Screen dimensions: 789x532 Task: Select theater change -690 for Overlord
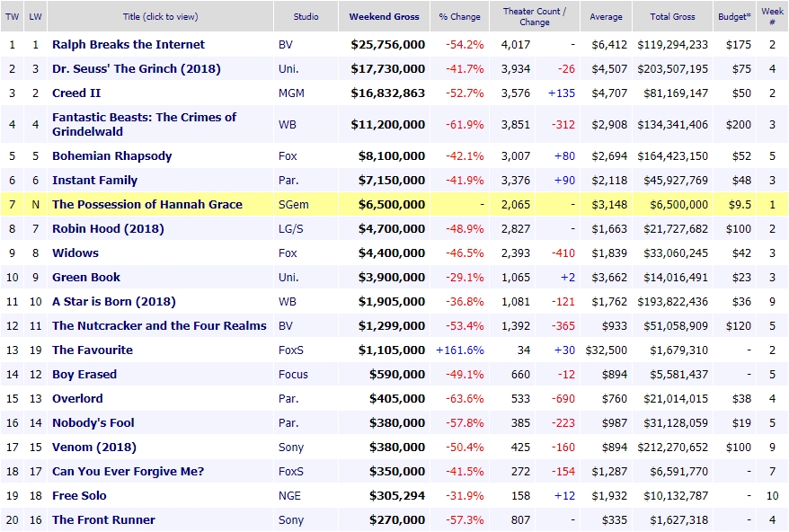click(x=563, y=399)
